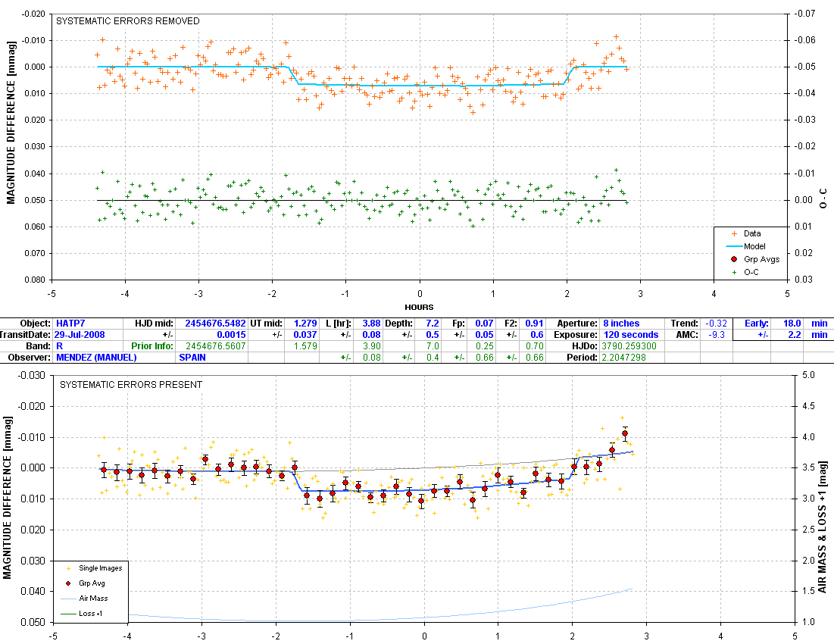
Task: Click the 'Period:' label
Action: click(582, 358)
